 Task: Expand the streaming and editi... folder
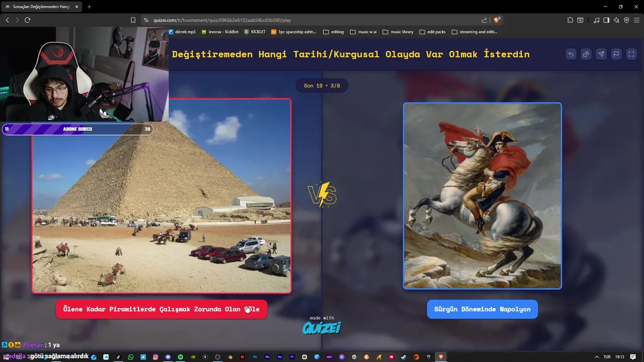point(474,32)
